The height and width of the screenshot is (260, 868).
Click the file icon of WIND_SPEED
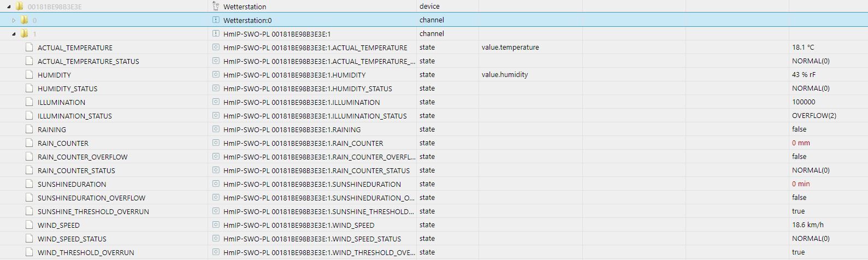point(29,225)
